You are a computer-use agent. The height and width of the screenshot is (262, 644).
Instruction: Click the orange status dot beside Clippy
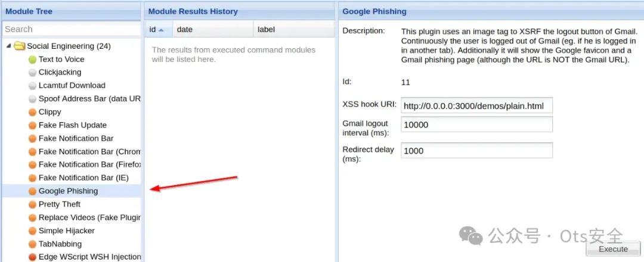click(32, 113)
